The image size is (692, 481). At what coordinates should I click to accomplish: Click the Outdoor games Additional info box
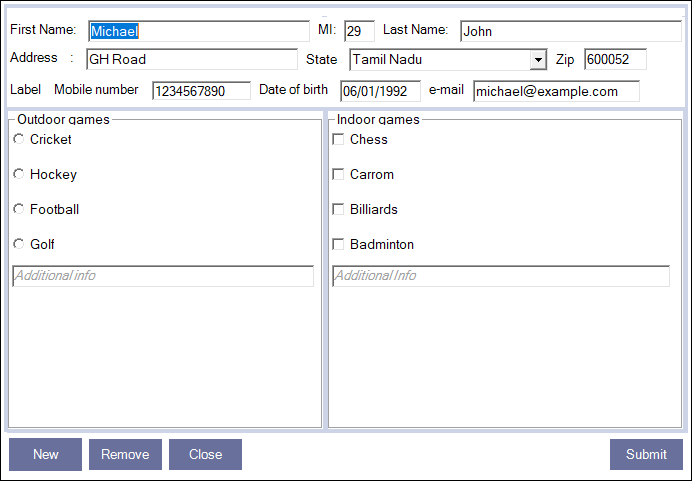click(163, 276)
